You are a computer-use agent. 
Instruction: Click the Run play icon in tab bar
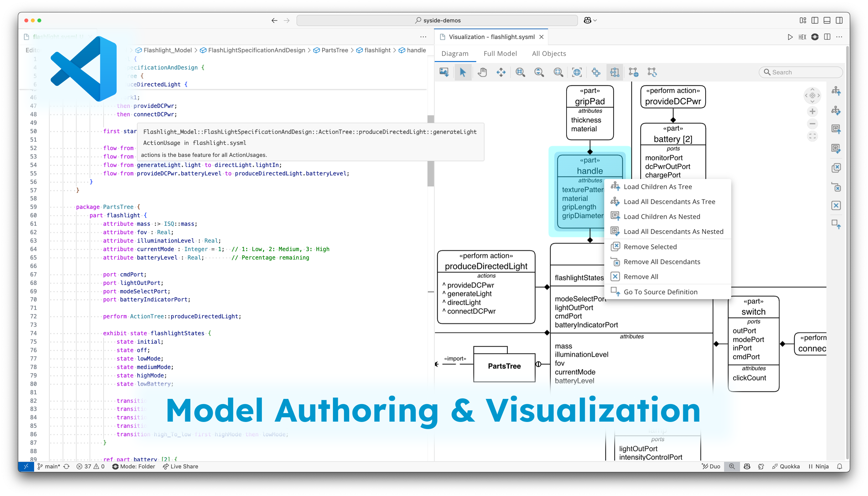point(790,37)
